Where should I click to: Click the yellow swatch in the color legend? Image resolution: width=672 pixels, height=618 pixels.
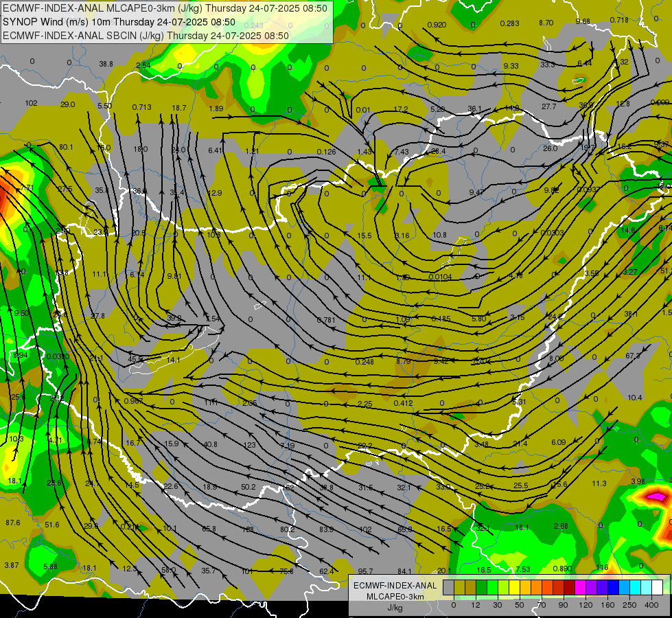coord(515,587)
